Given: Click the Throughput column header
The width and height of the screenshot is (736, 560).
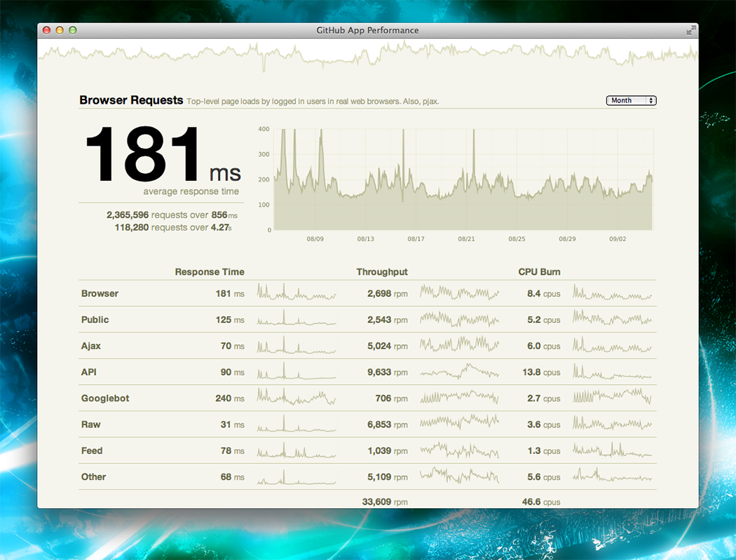Looking at the screenshot, I should pyautogui.click(x=381, y=272).
